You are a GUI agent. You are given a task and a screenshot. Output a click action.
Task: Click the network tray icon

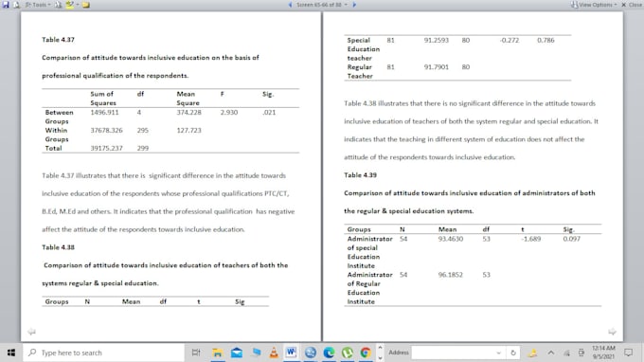[x=566, y=353]
